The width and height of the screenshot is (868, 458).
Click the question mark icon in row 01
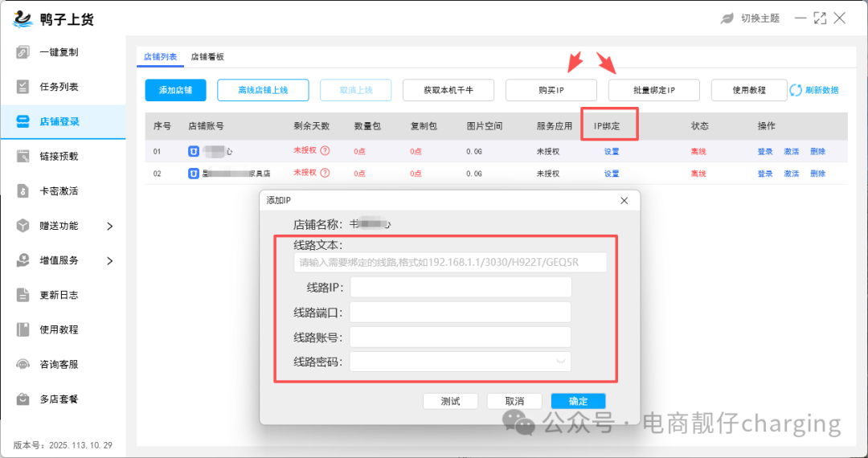(x=325, y=150)
